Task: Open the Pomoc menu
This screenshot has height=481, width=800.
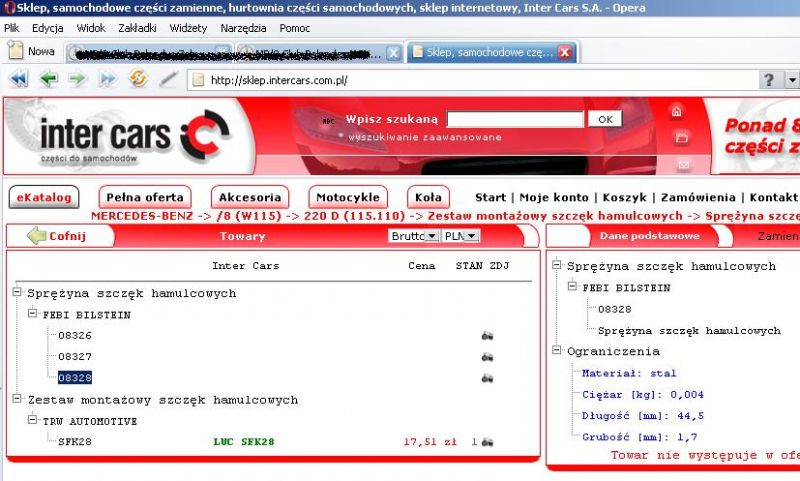Action: 294,28
